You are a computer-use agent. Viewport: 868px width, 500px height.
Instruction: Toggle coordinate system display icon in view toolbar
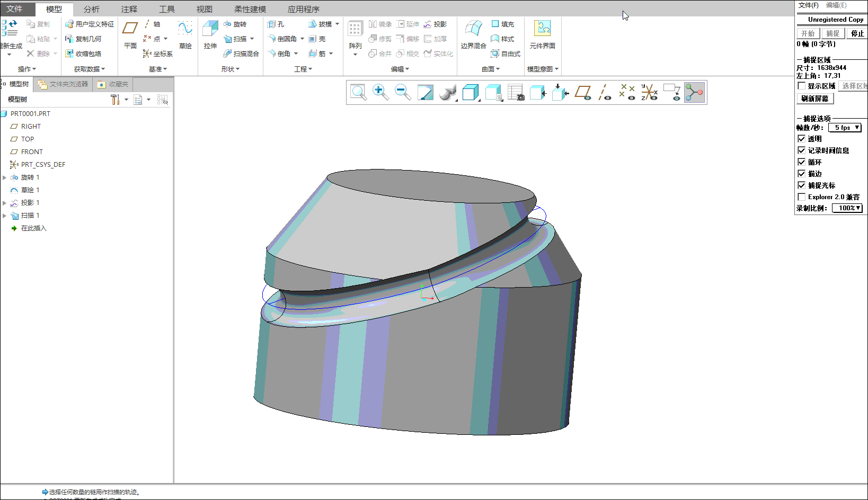[x=649, y=92]
